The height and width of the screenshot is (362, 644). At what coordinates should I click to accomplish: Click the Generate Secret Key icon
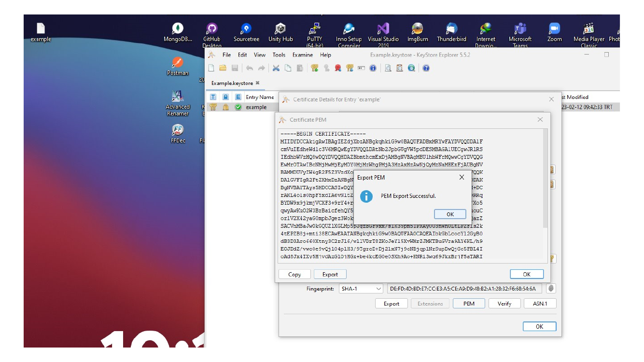(326, 68)
